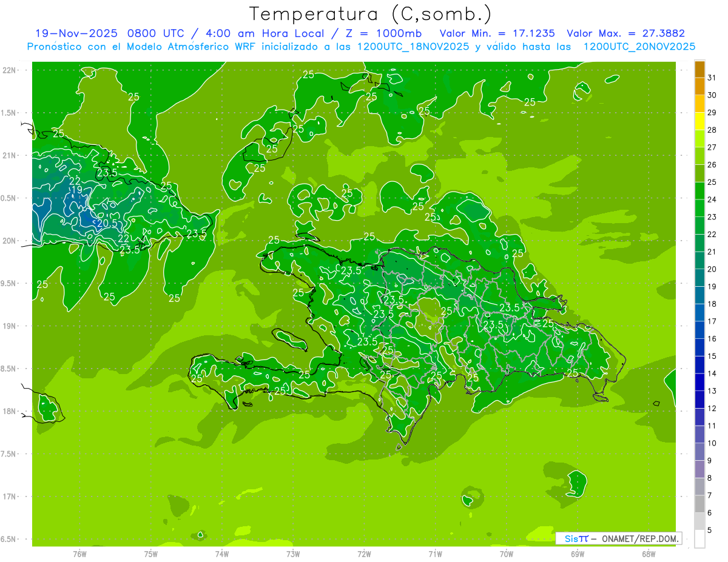Click the '20.5' contour label over Cuba
This screenshot has height=562, width=728.
click(107, 223)
